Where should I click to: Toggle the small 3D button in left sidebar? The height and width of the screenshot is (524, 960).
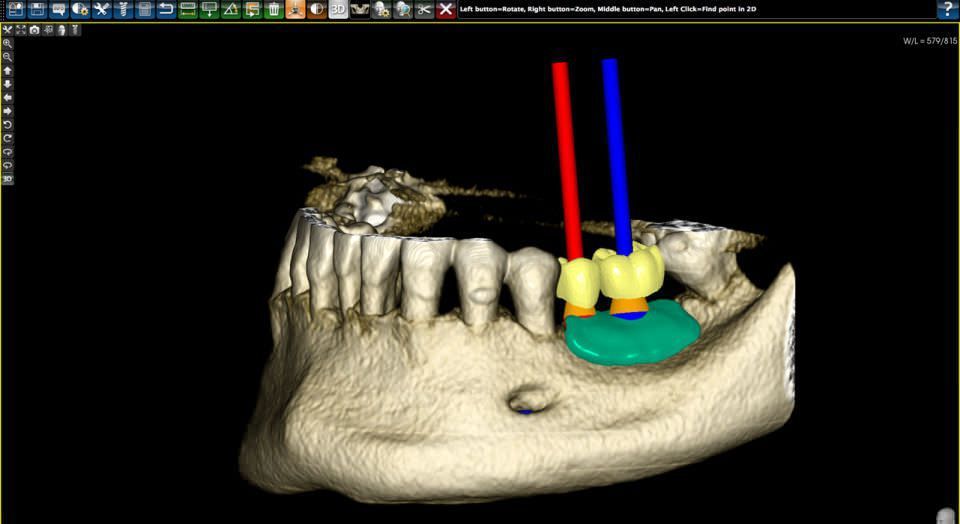click(7, 179)
